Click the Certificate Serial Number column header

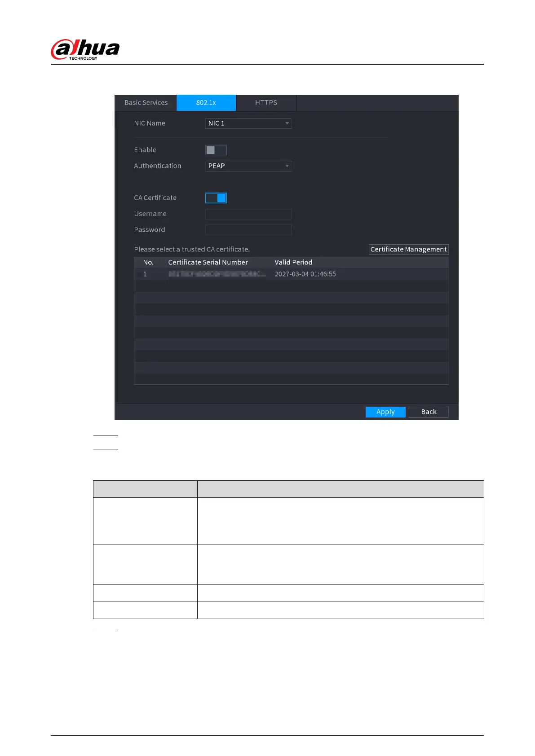point(208,263)
